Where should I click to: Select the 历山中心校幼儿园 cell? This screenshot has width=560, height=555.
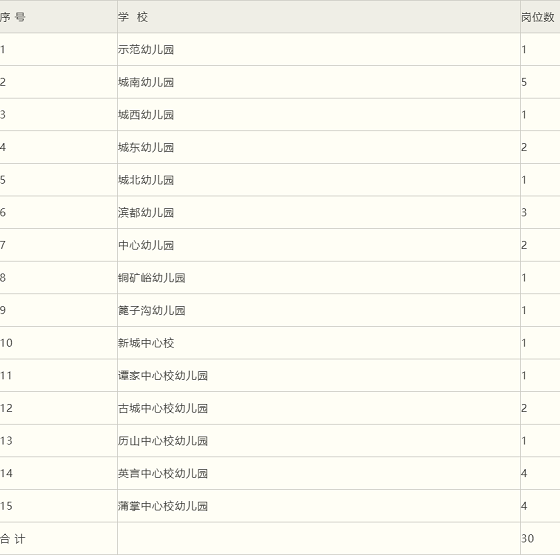click(x=319, y=441)
